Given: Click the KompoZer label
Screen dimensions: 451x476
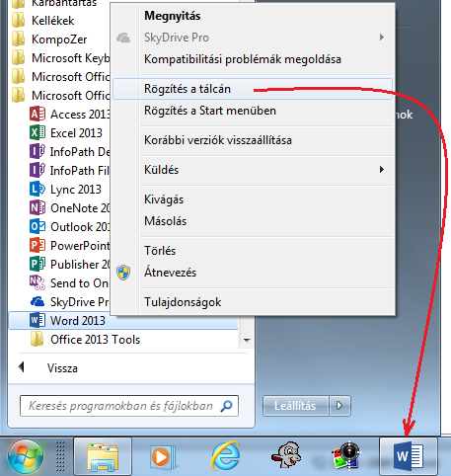Looking at the screenshot, I should 59,40.
